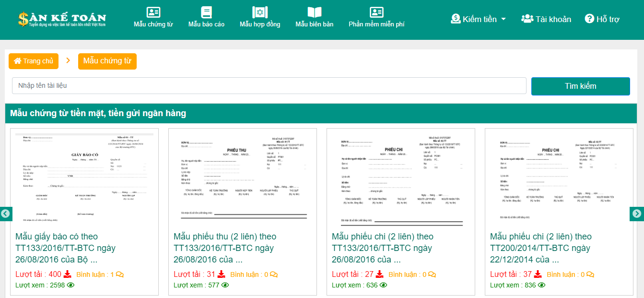Select the Mẫu chứng từ breadcrumb tab

(x=107, y=61)
